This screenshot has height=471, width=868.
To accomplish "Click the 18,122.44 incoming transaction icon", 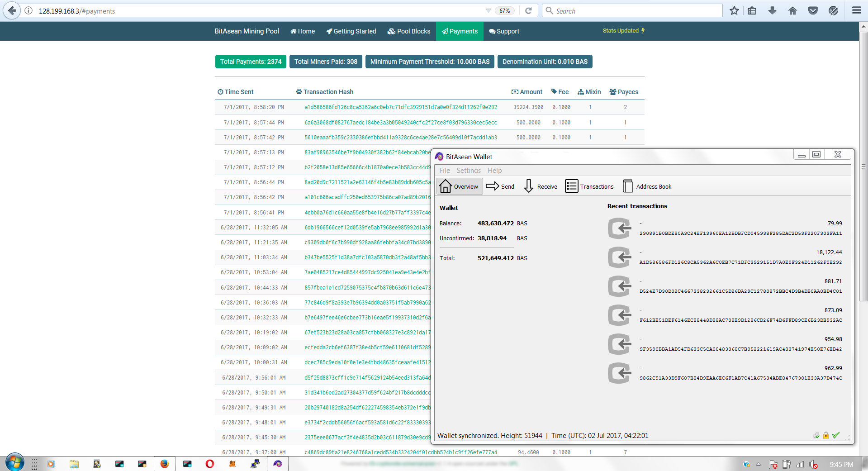I will pos(620,257).
